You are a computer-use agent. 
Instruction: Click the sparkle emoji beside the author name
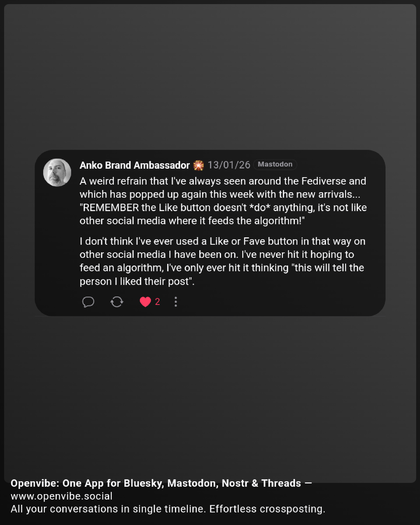pyautogui.click(x=199, y=165)
